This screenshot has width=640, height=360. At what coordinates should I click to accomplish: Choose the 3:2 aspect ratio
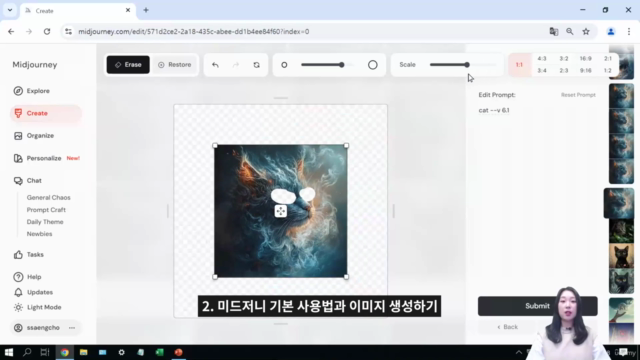click(564, 58)
